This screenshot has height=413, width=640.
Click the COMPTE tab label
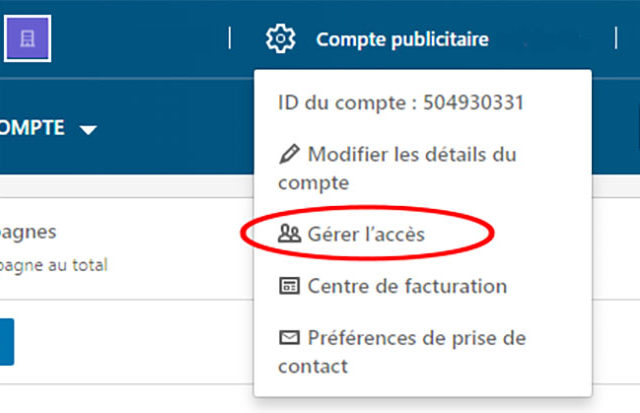[32, 128]
